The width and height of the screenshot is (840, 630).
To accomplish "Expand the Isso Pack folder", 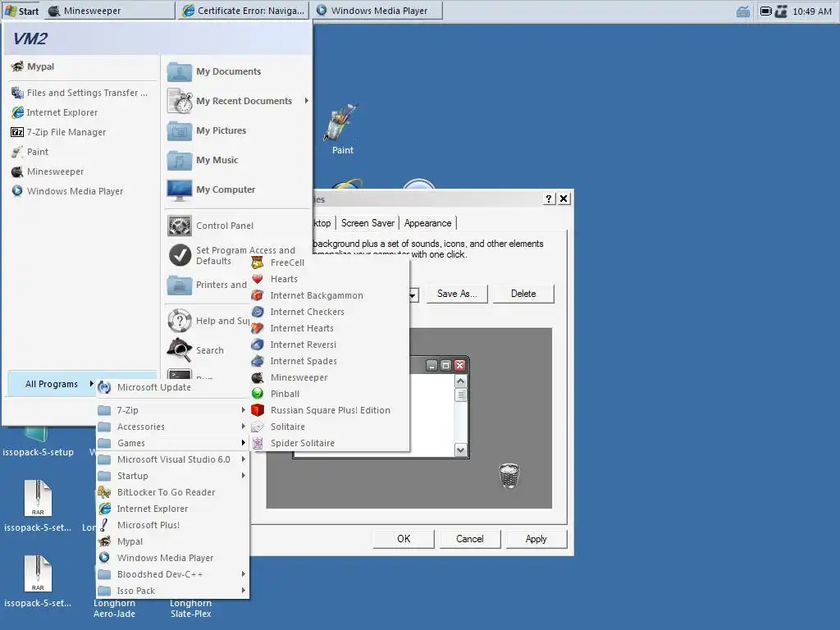I will [x=172, y=591].
